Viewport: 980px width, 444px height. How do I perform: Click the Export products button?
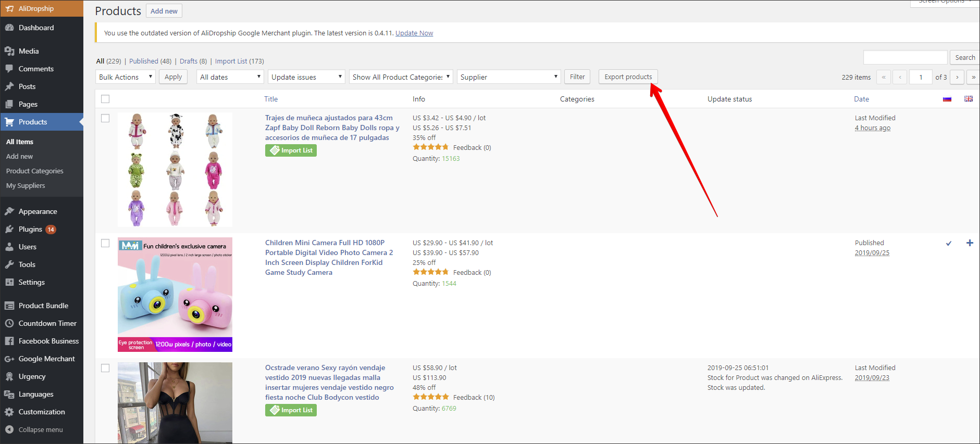click(628, 77)
